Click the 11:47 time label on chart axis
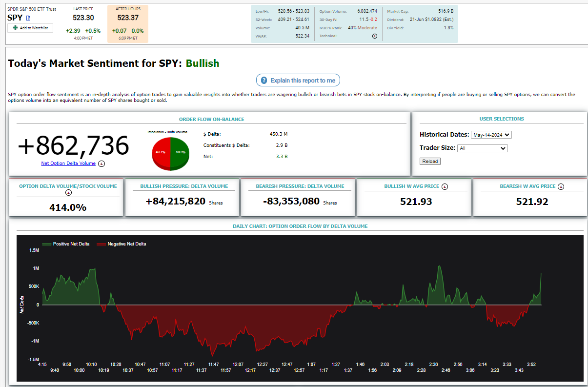The width and height of the screenshot is (588, 387). click(213, 365)
